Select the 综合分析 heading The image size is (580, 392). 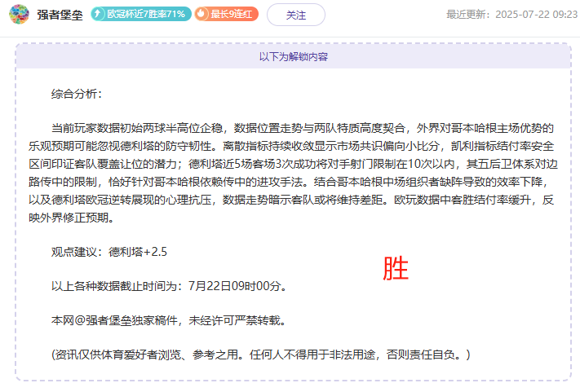tap(77, 94)
